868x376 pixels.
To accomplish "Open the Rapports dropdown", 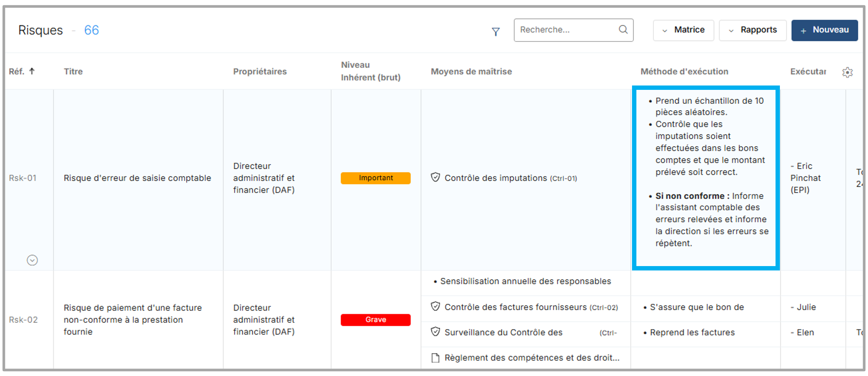I will (x=752, y=30).
